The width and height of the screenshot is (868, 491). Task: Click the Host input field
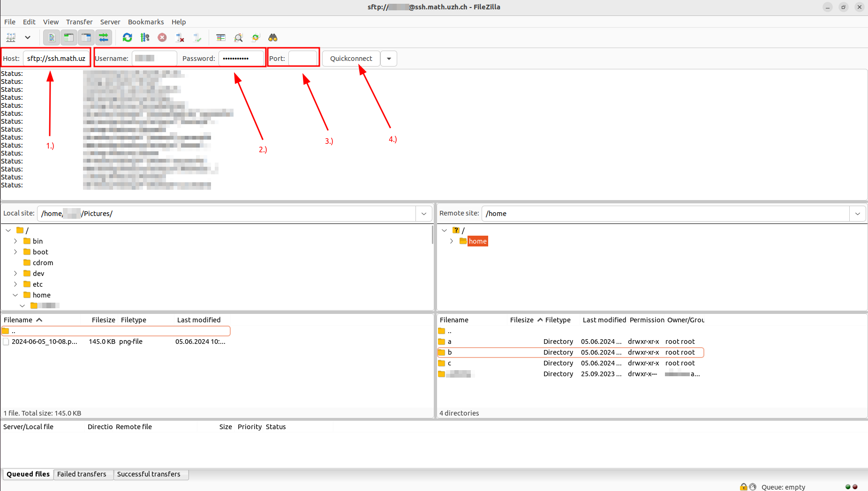tap(56, 59)
